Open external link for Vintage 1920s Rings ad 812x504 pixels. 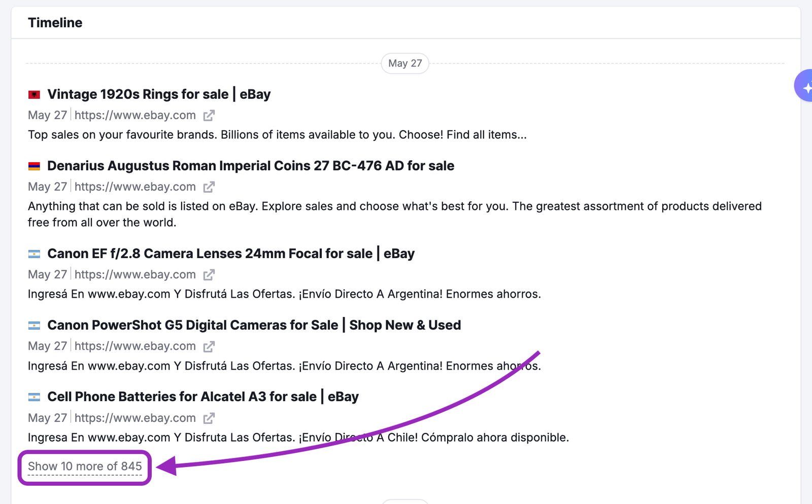tap(209, 116)
